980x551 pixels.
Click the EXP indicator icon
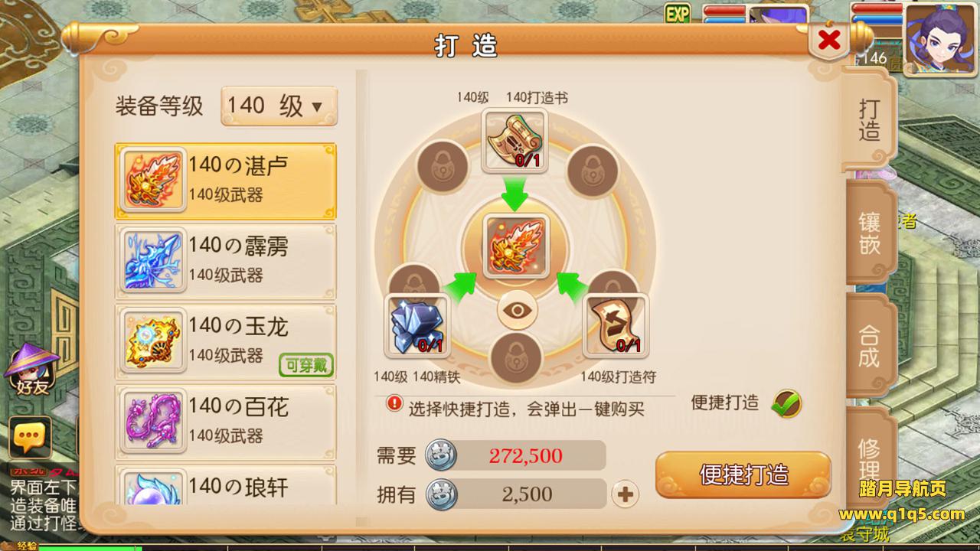coord(677,13)
